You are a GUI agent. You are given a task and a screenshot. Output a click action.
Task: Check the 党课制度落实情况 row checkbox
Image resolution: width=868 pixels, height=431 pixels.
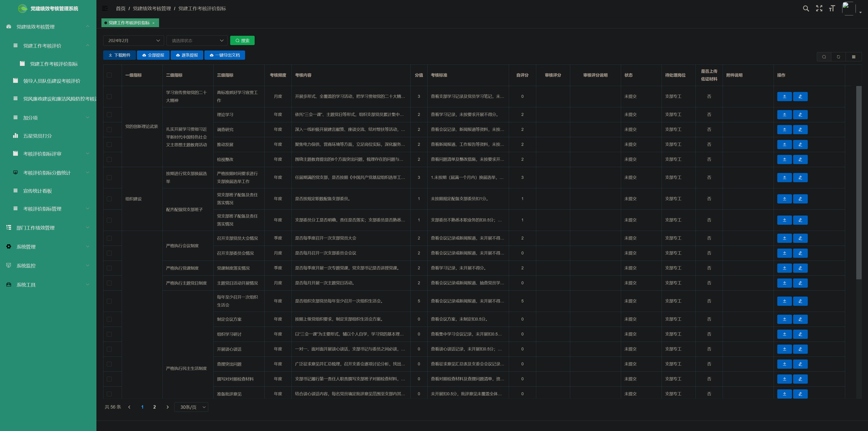point(109,268)
